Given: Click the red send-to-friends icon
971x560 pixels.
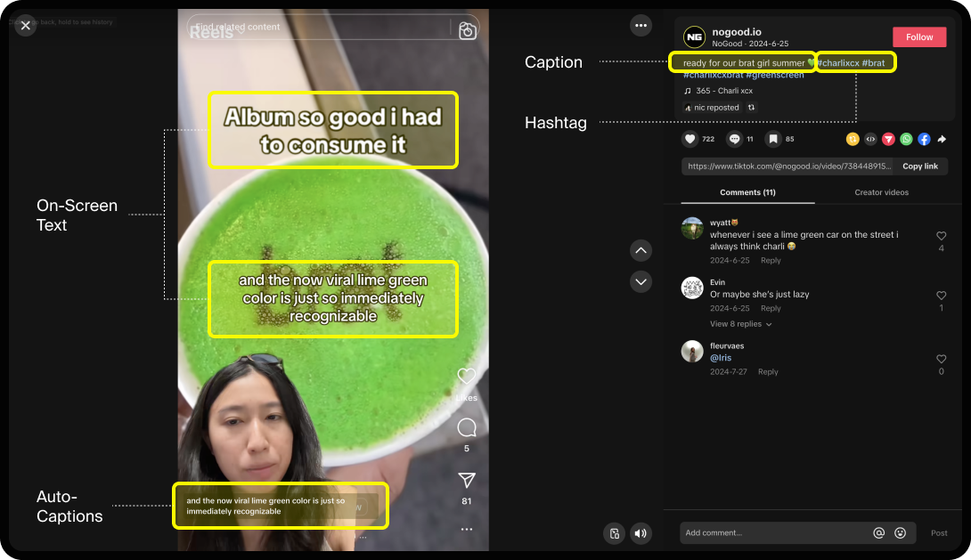Looking at the screenshot, I should point(889,139).
